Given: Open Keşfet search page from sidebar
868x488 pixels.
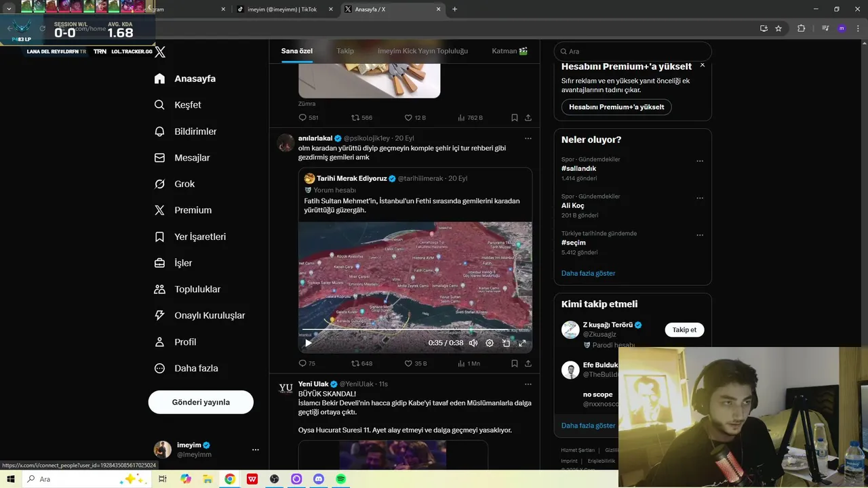Looking at the screenshot, I should tap(178, 105).
